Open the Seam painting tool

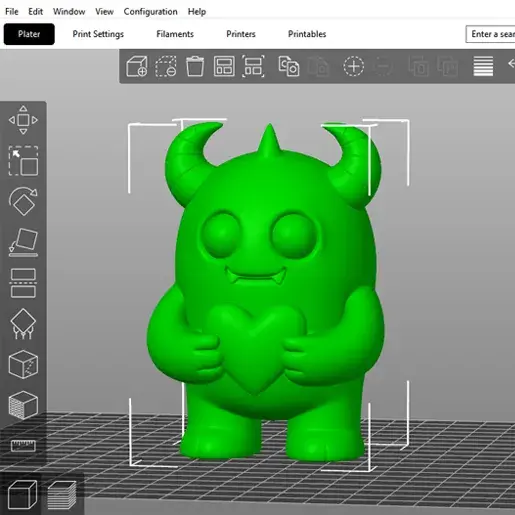click(x=23, y=364)
